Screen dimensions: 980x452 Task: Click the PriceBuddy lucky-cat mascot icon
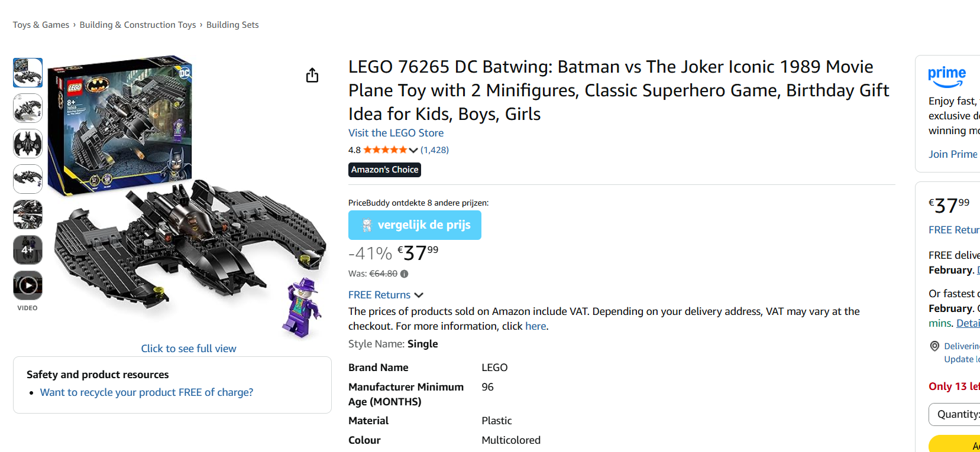point(368,225)
